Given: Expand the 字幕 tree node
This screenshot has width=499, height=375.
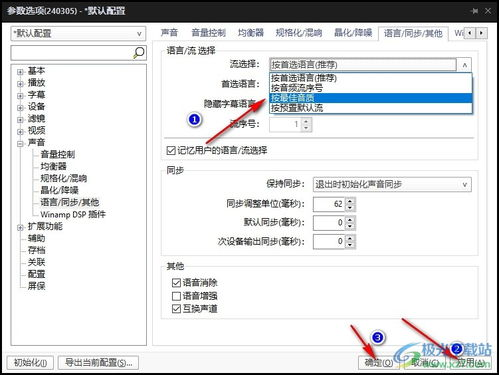Looking at the screenshot, I should [20, 96].
